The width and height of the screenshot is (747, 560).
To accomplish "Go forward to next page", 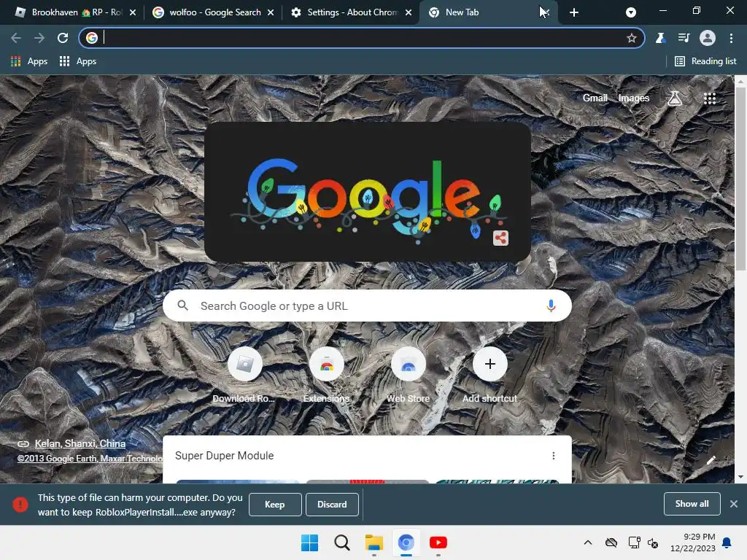I will [39, 38].
